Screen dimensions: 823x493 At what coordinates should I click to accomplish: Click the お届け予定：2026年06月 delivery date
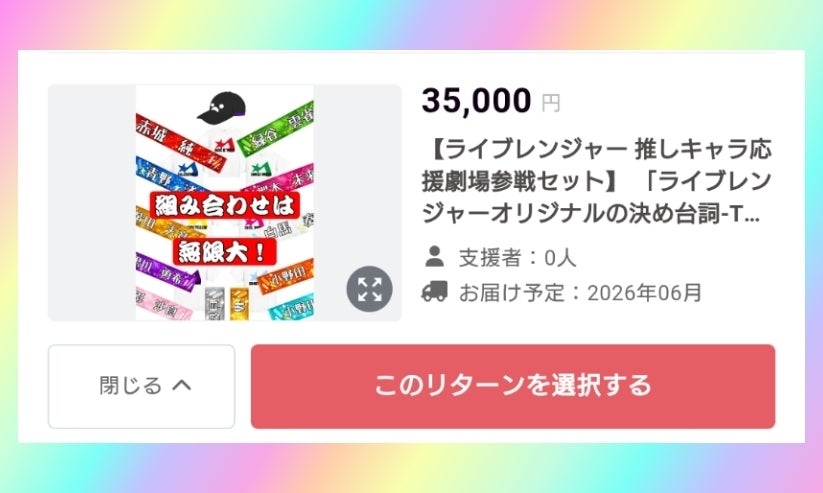tap(580, 292)
